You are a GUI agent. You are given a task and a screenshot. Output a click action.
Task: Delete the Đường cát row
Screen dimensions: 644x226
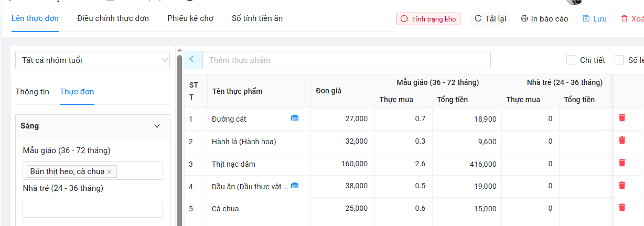click(622, 118)
